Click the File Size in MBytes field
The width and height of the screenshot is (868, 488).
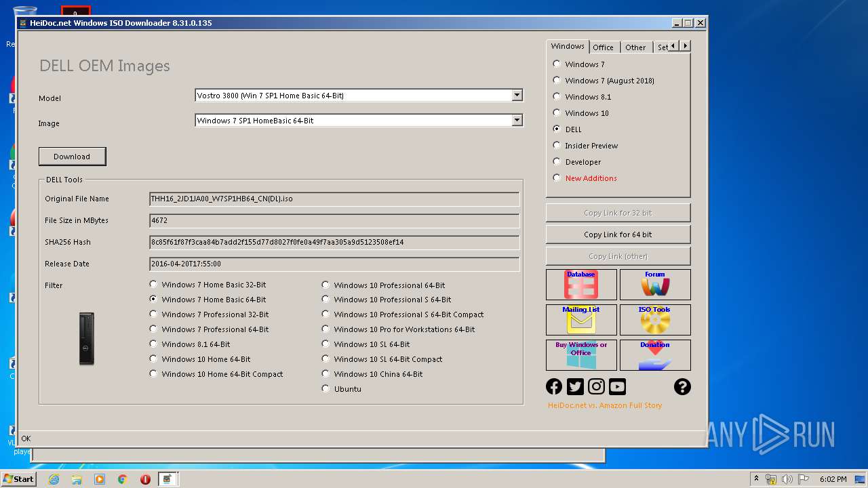pos(334,221)
